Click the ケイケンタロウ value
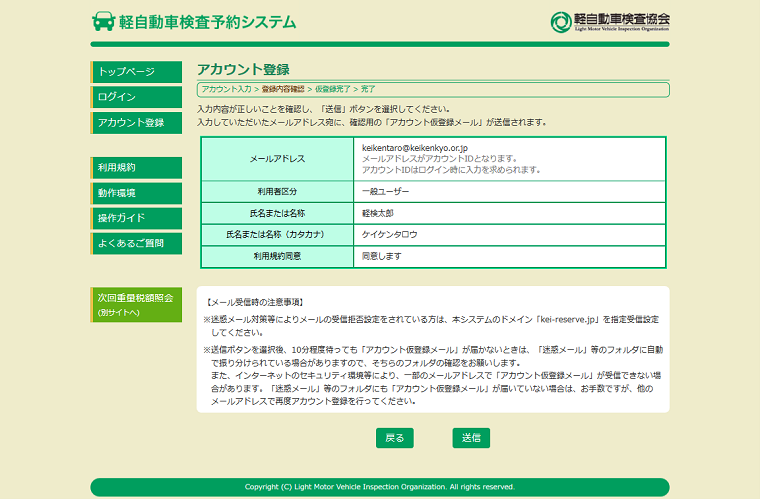This screenshot has height=499, width=760. [x=389, y=234]
